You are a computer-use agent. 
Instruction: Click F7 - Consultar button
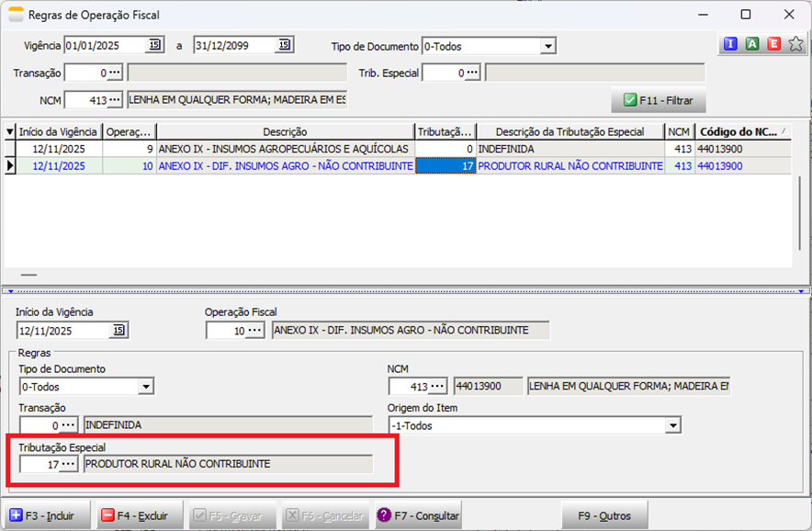pos(418,515)
